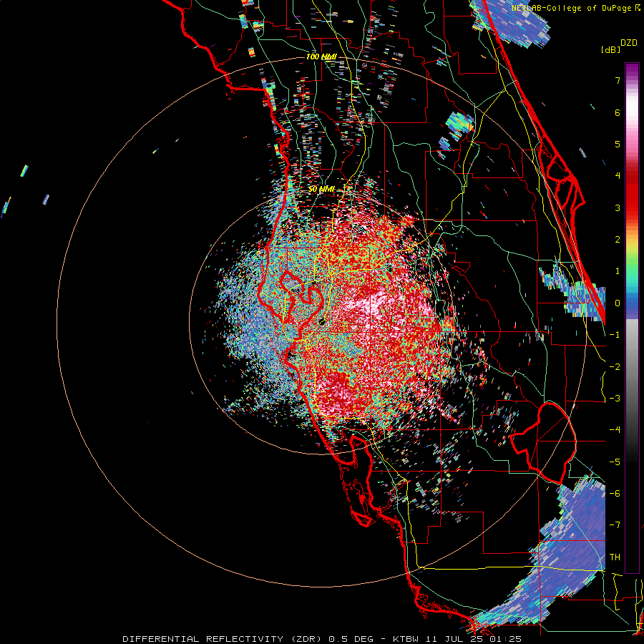Click the '-3' value on color scale
Image resolution: width=644 pixels, height=644 pixels.
tap(615, 399)
